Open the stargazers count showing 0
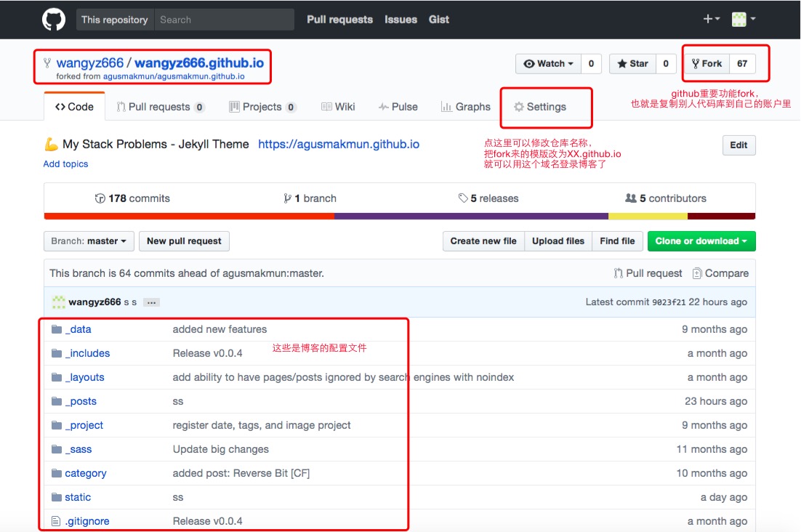This screenshot has width=801, height=532. click(x=666, y=63)
